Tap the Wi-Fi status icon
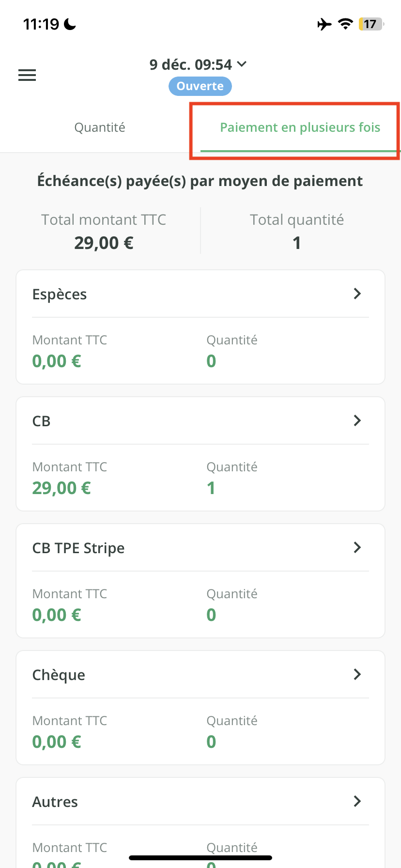This screenshot has height=868, width=401. click(345, 24)
